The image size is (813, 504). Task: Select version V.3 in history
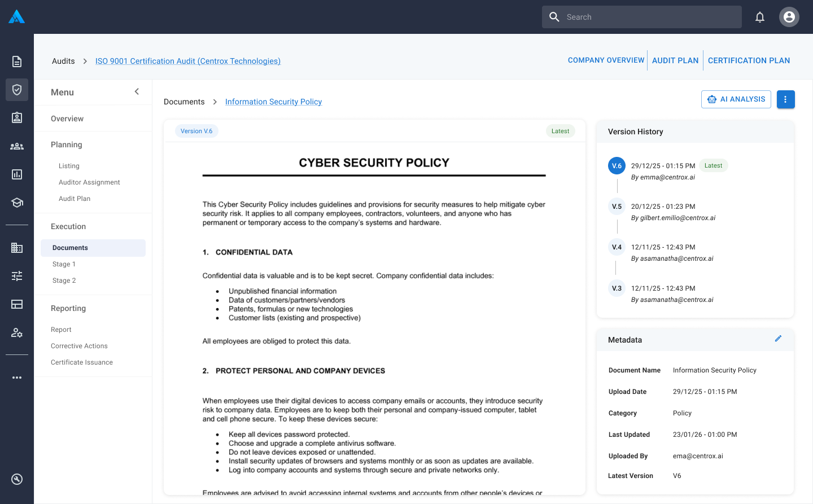click(617, 288)
